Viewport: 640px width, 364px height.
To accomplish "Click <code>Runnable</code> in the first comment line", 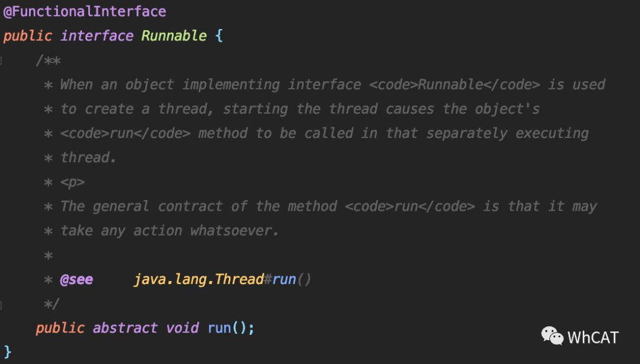I will point(455,85).
